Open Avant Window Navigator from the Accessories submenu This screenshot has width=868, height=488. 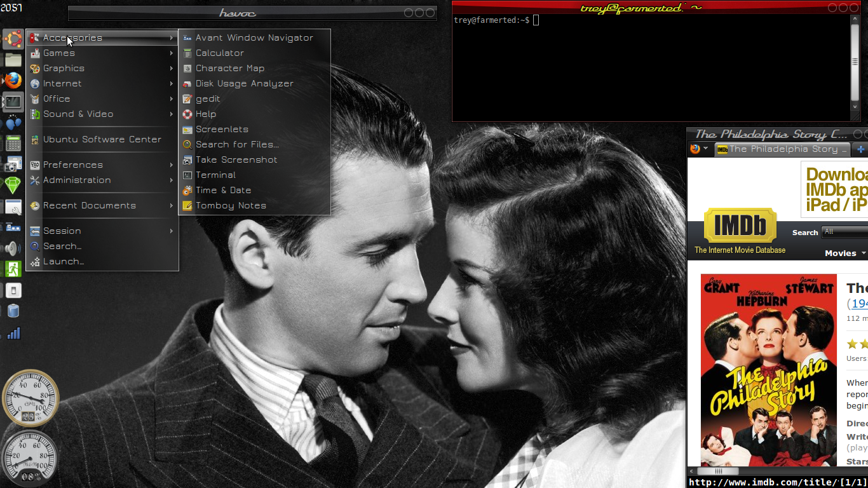pyautogui.click(x=254, y=38)
